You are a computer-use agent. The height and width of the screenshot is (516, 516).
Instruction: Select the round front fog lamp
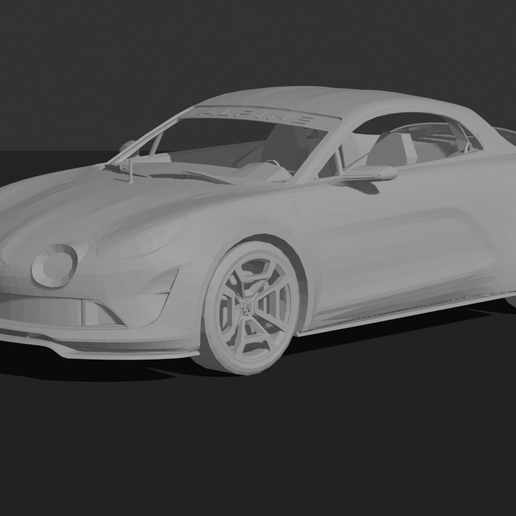[x=55, y=265]
